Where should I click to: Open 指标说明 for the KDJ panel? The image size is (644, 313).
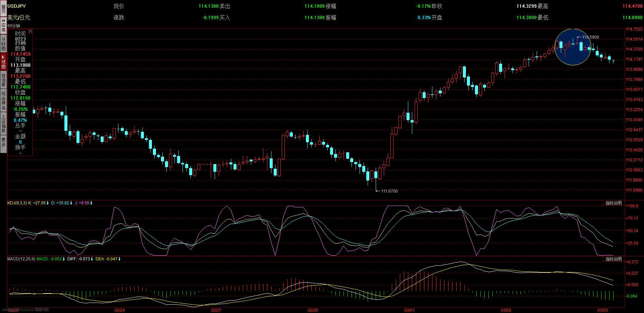click(x=613, y=203)
